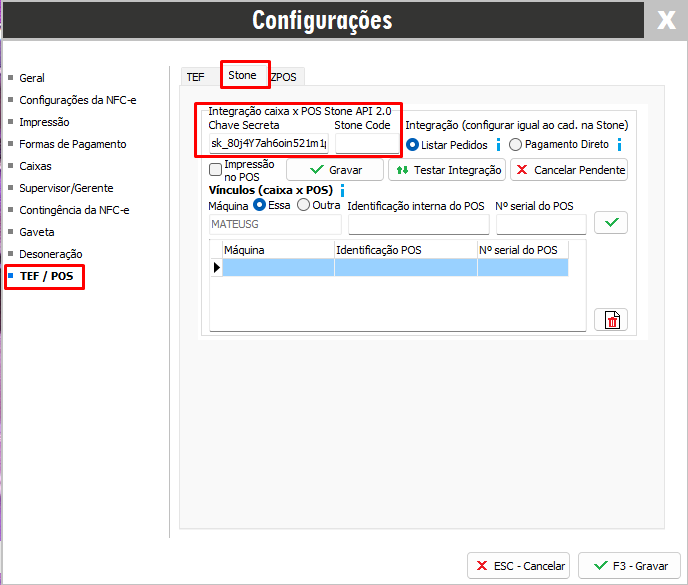Image resolution: width=688 pixels, height=585 pixels.
Task: Switch to the TEF tab
Action: click(194, 76)
